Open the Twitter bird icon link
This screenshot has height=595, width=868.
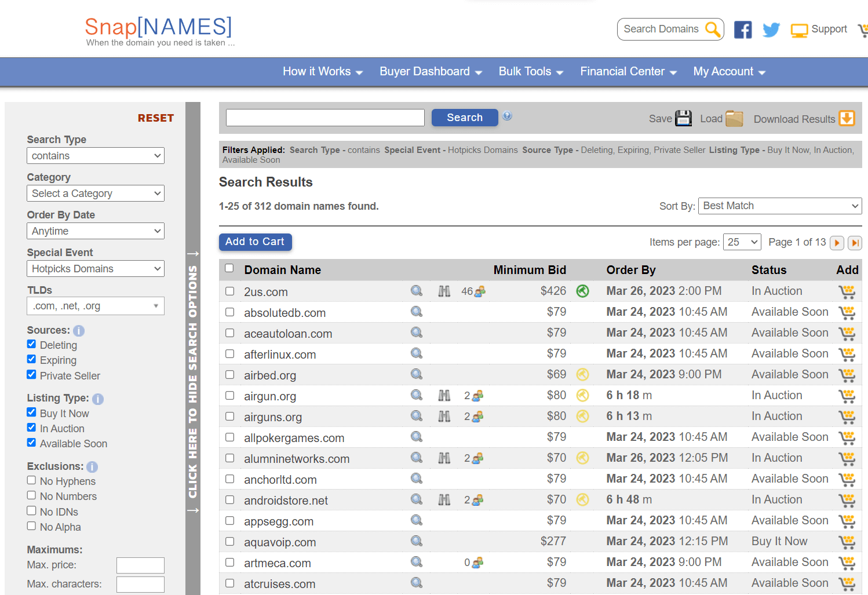771,30
